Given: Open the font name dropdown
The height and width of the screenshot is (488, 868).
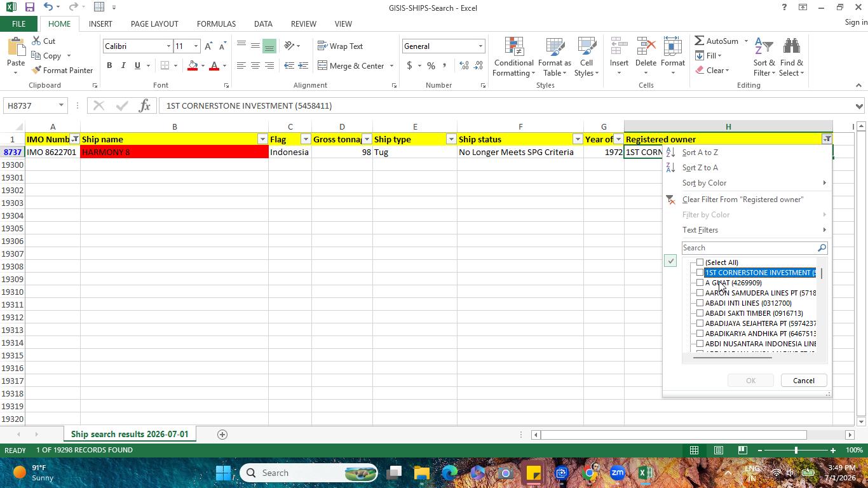Looking at the screenshot, I should (x=168, y=46).
